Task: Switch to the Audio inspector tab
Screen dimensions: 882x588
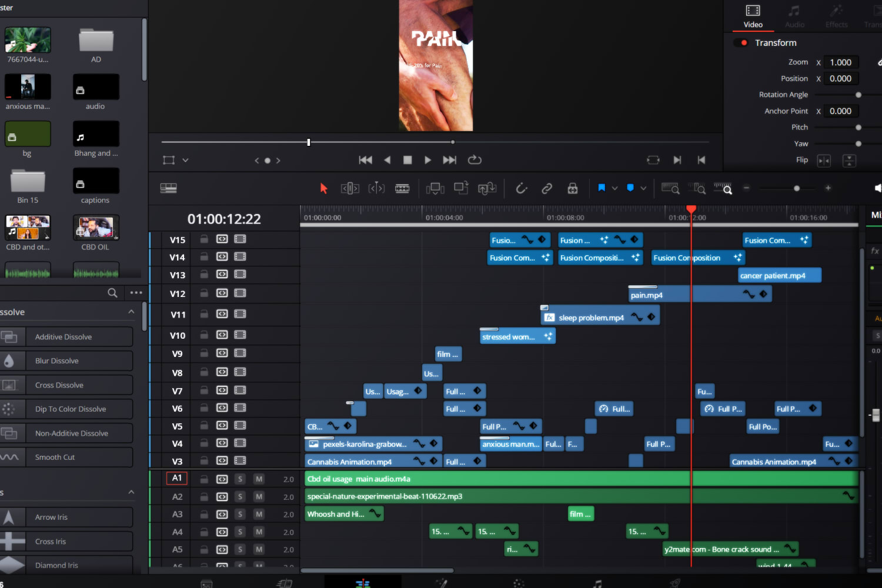Action: pos(794,16)
